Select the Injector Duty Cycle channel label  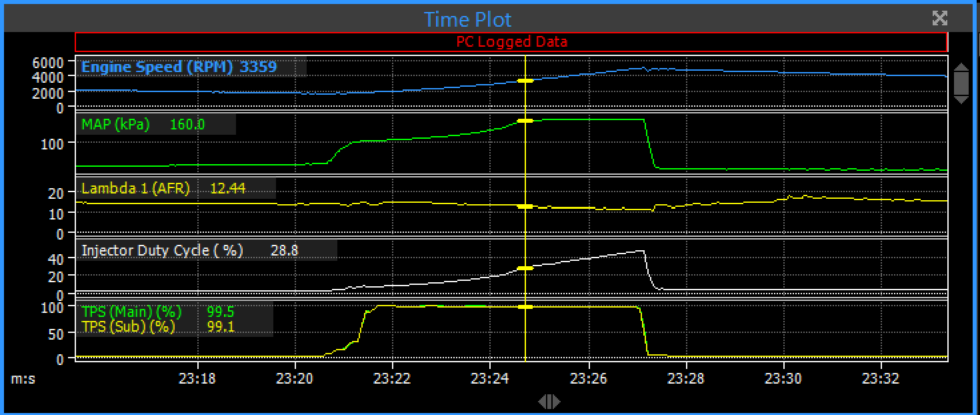(x=162, y=250)
